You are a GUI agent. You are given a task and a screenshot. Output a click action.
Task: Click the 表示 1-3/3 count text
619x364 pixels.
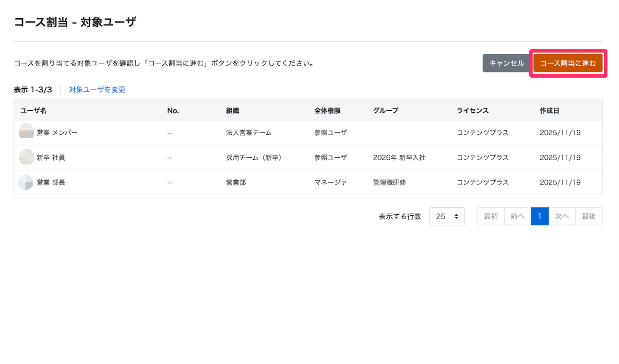coord(33,90)
